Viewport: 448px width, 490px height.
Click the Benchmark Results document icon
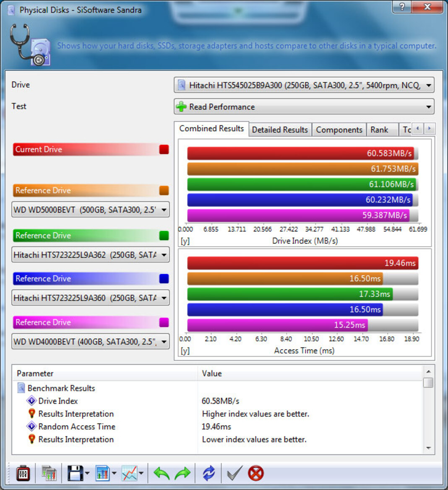coord(21,388)
